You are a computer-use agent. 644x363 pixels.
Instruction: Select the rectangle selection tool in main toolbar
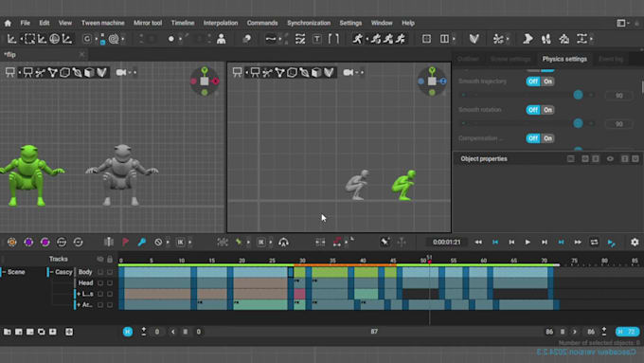29,39
